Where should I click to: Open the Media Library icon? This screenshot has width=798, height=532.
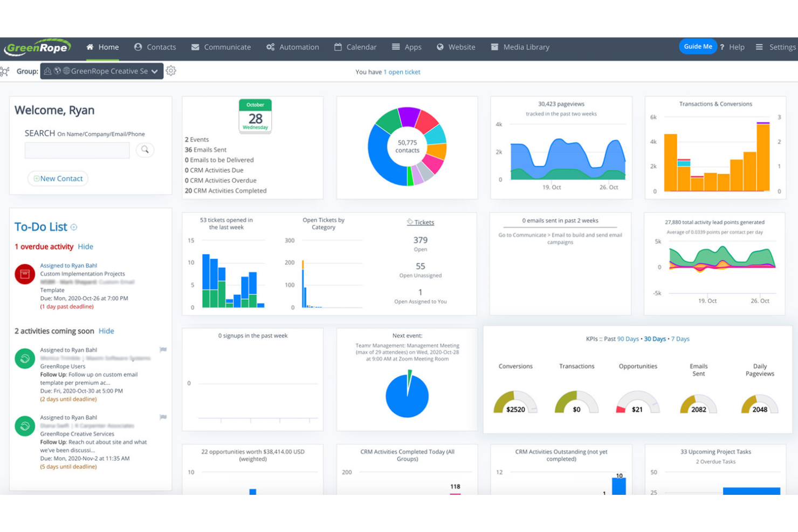(x=494, y=47)
